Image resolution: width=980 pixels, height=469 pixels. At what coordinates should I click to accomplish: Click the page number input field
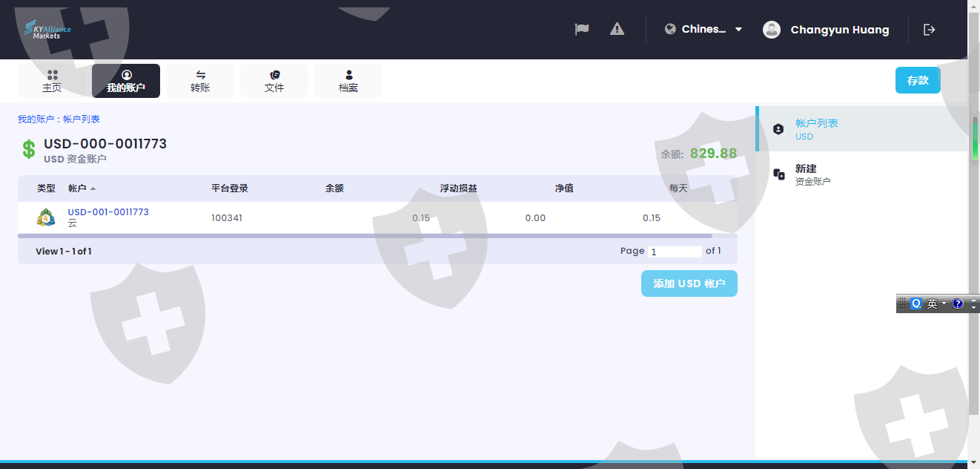click(675, 252)
